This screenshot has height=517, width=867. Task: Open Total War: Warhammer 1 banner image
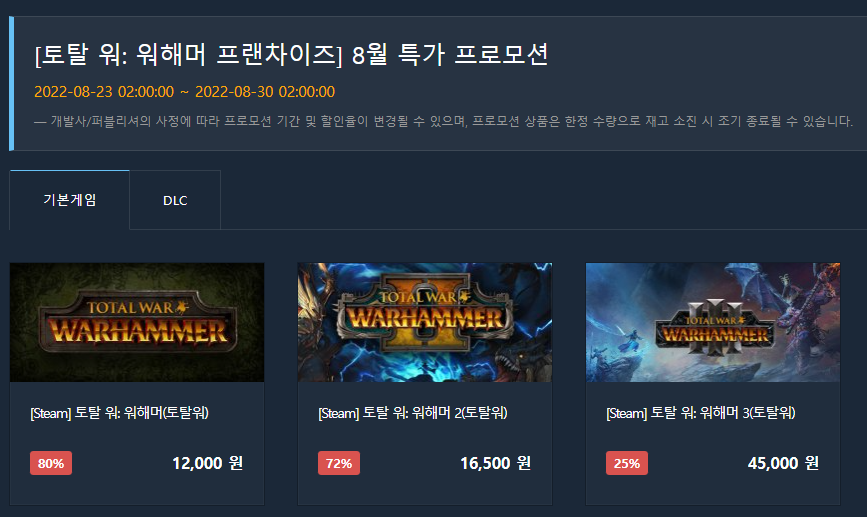point(137,322)
